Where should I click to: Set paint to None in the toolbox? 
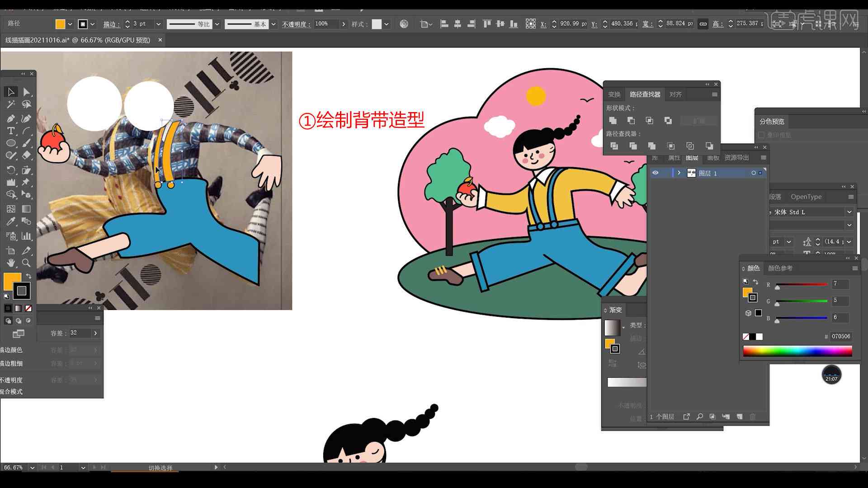pyautogui.click(x=28, y=309)
